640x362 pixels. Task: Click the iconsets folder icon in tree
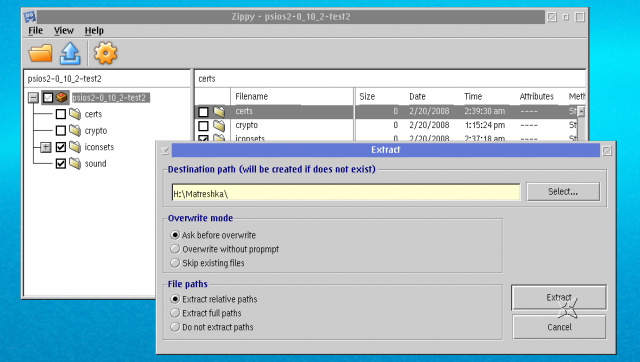[x=75, y=147]
